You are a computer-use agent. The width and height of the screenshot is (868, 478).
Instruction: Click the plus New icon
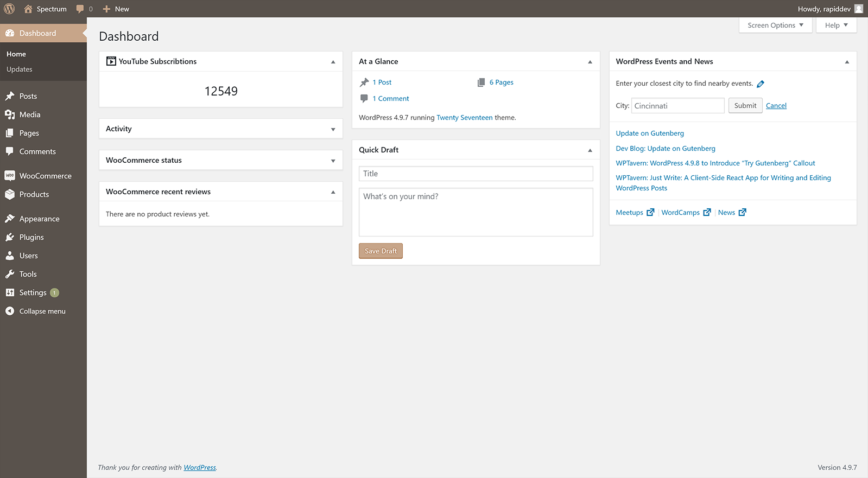coord(106,9)
